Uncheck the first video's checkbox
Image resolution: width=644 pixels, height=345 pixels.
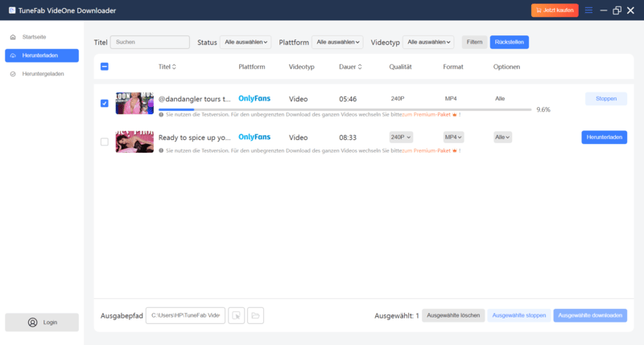pos(105,103)
